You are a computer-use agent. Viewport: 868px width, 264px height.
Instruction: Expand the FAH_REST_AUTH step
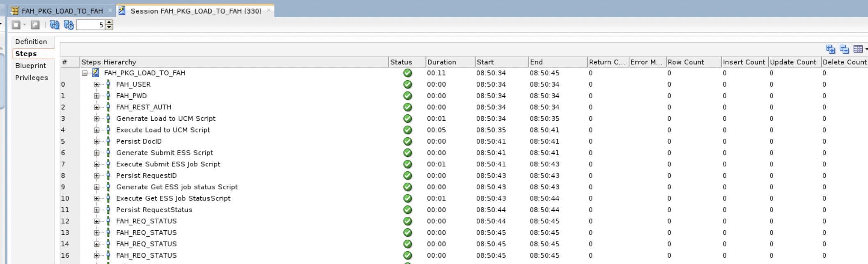[96, 107]
